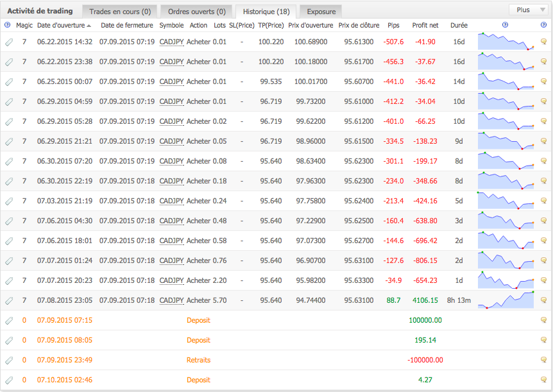Sort by Durée column header
553x392 pixels.
point(459,25)
